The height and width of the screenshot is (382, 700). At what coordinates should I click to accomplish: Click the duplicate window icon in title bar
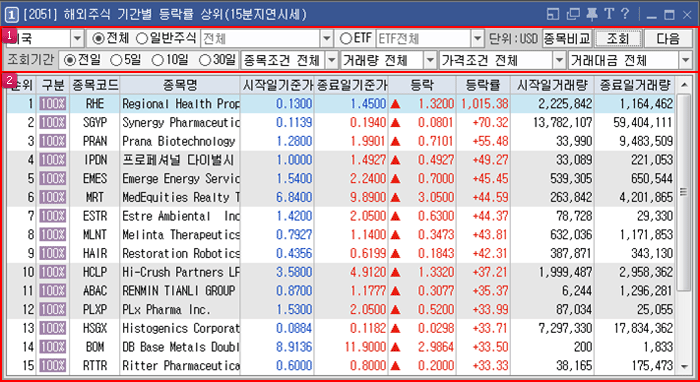[x=573, y=15]
